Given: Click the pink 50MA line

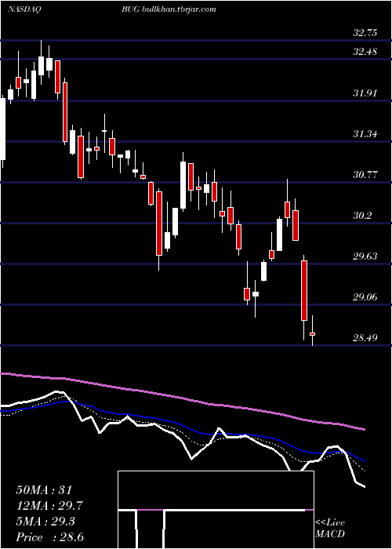Looking at the screenshot, I should (182, 398).
